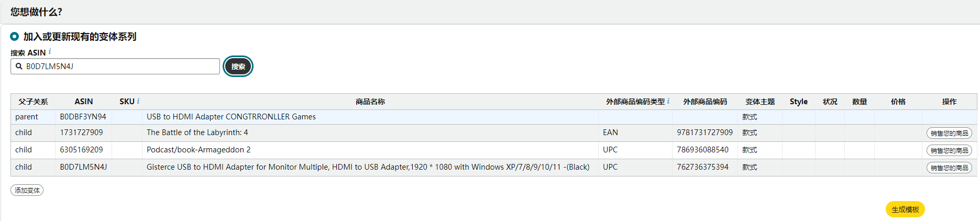Click the Style column header

click(x=799, y=102)
